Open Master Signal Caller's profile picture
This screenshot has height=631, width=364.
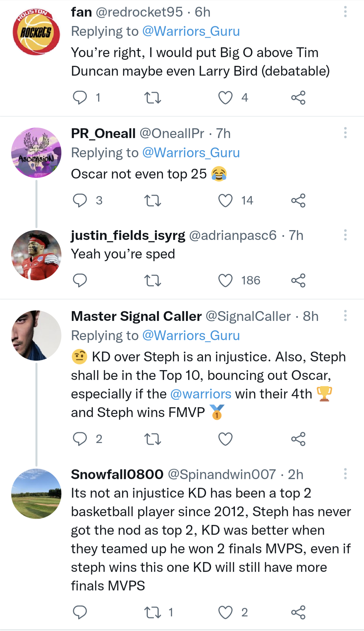[36, 335]
